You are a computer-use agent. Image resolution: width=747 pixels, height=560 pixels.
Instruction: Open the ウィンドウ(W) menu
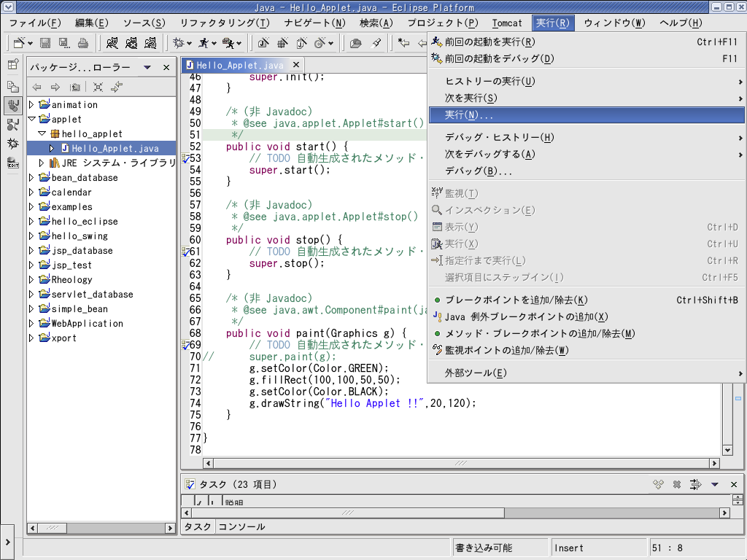[x=614, y=23]
